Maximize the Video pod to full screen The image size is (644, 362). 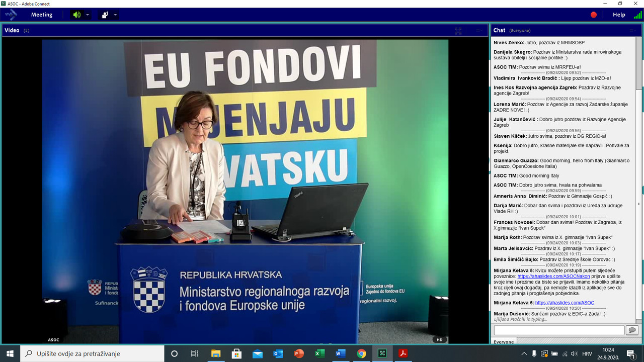(458, 31)
